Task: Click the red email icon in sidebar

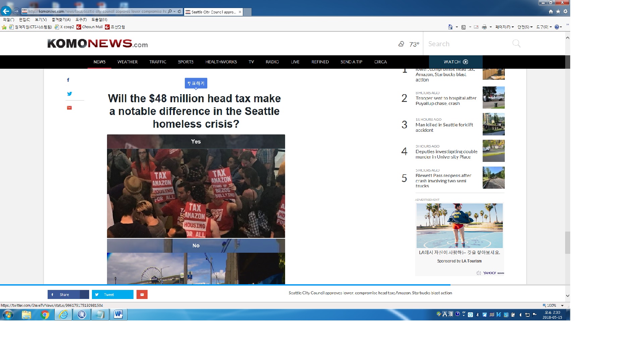Action: coord(69,108)
